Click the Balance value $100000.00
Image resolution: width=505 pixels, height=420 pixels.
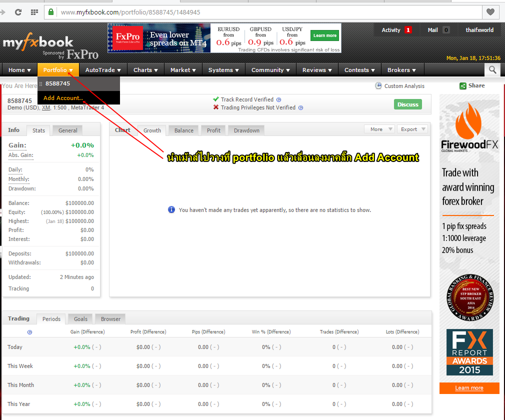(79, 203)
